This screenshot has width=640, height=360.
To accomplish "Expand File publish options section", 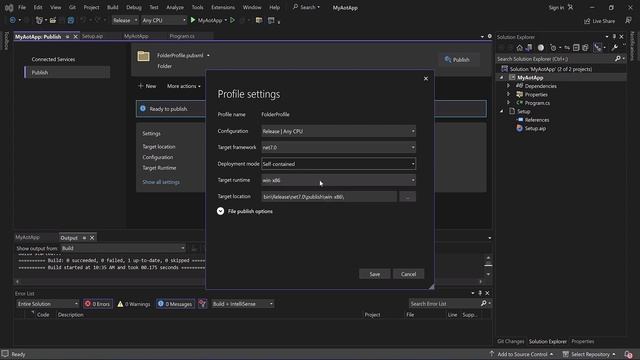I will pos(220,211).
